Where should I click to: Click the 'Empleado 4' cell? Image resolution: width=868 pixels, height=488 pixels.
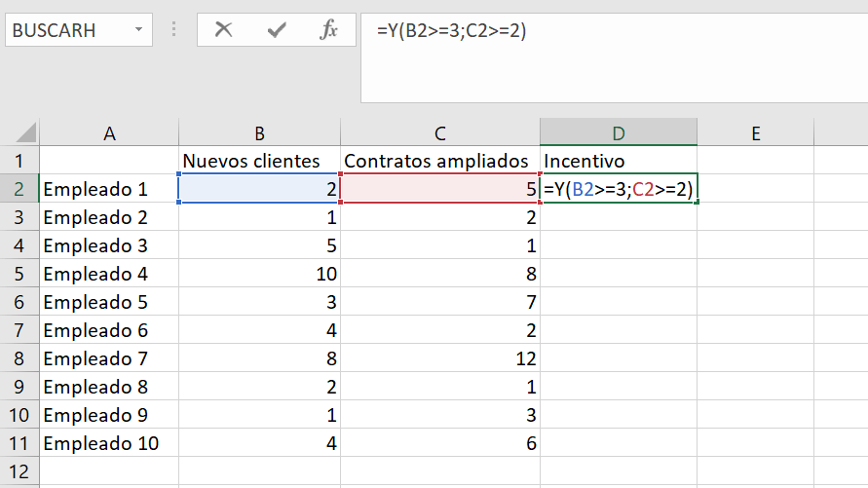[109, 274]
